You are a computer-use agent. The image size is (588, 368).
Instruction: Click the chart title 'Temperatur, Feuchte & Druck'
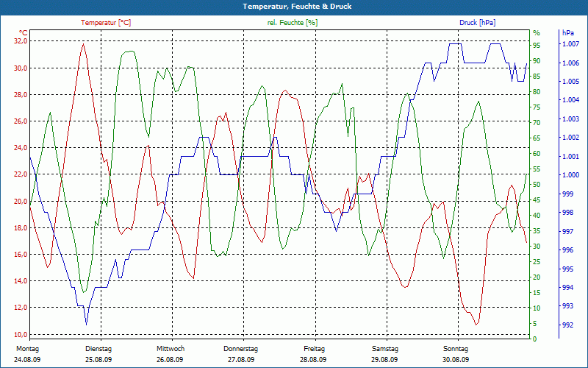click(x=297, y=7)
